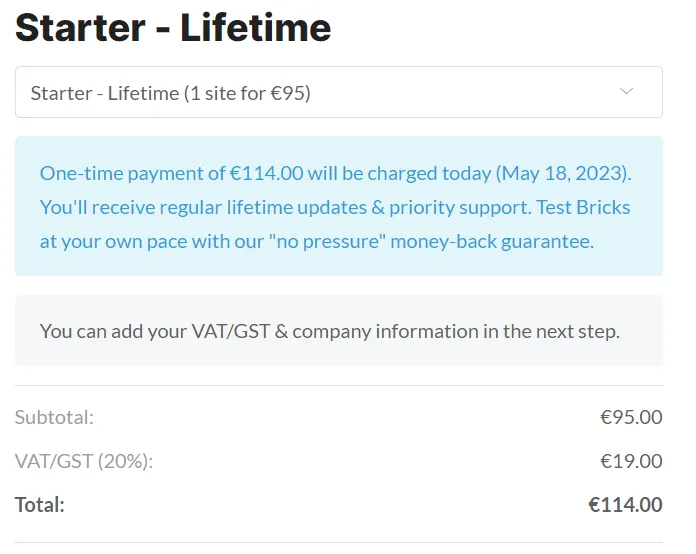
Task: Open the Starter - Lifetime plan dropdown
Action: (338, 93)
